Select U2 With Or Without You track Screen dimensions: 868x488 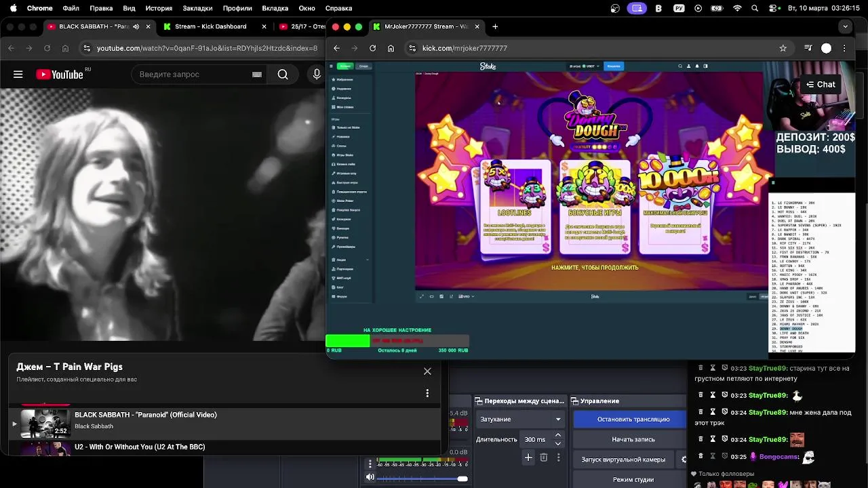[224, 447]
